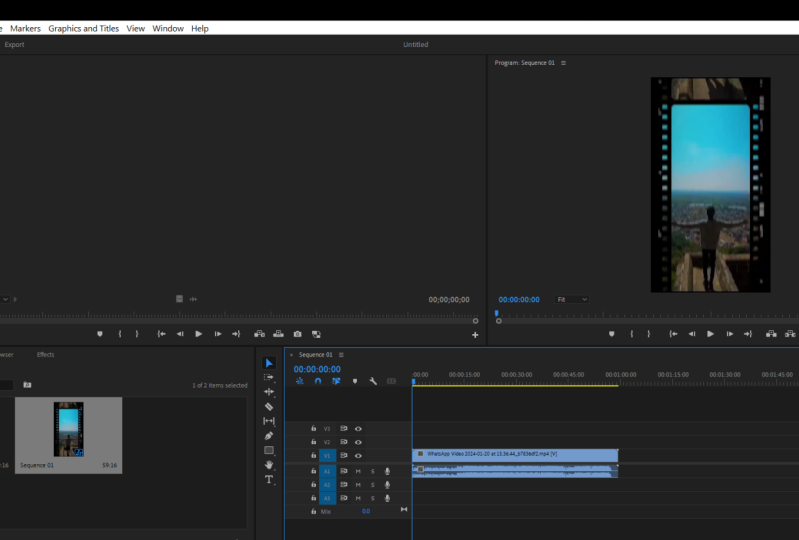Go to In point in Program monitor

(x=673, y=334)
